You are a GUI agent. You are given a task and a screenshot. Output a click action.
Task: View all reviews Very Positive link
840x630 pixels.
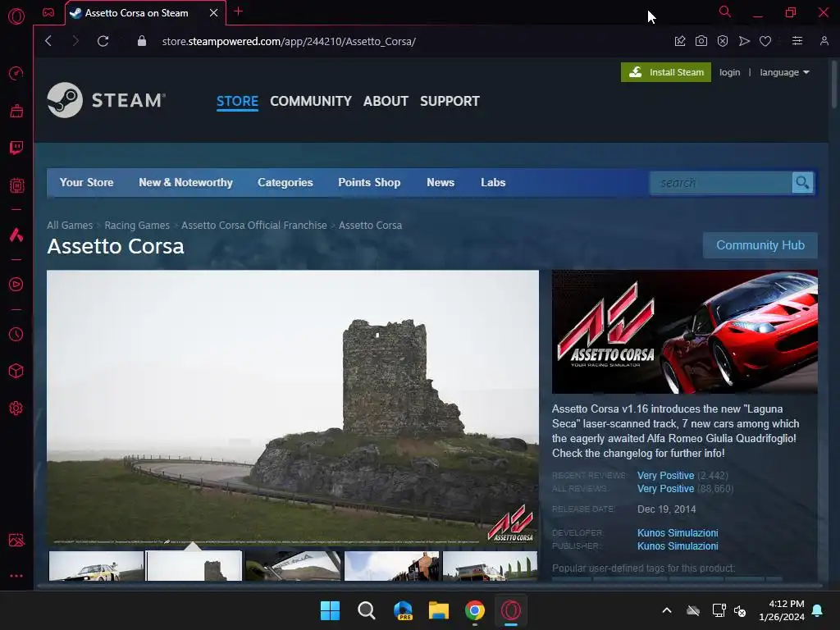pos(665,489)
